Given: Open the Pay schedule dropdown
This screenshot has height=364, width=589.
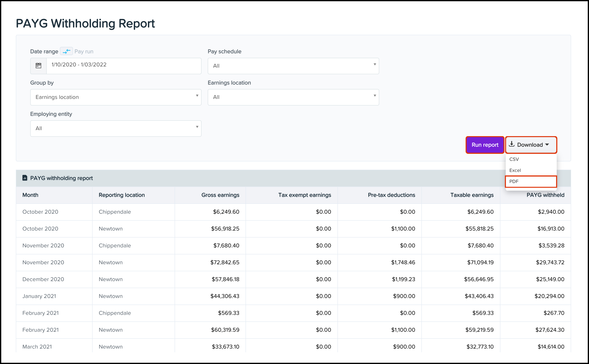Looking at the screenshot, I should 293,66.
